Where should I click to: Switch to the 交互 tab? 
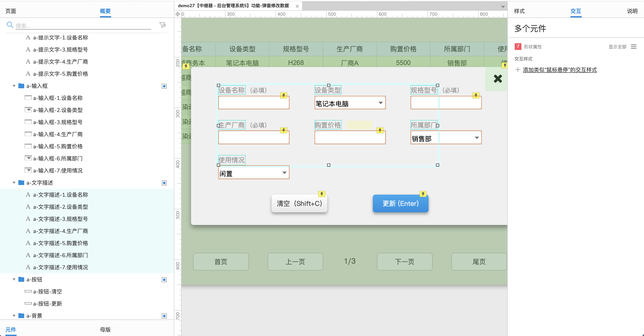click(576, 11)
